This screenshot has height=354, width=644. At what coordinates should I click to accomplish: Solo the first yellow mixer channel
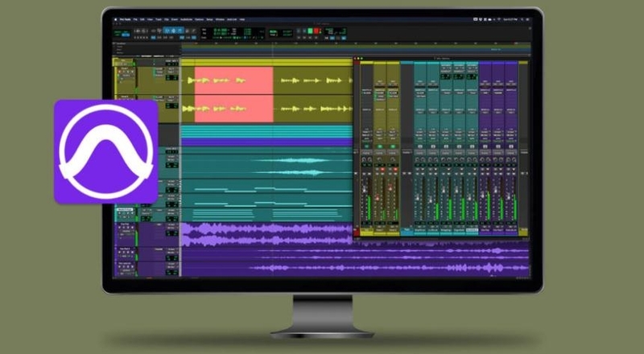pos(377,173)
